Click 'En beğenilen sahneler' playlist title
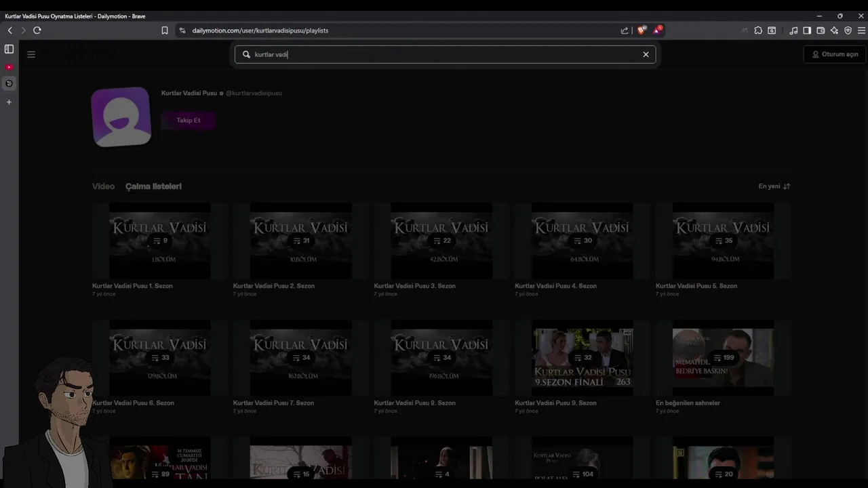This screenshot has width=868, height=488. point(688,403)
